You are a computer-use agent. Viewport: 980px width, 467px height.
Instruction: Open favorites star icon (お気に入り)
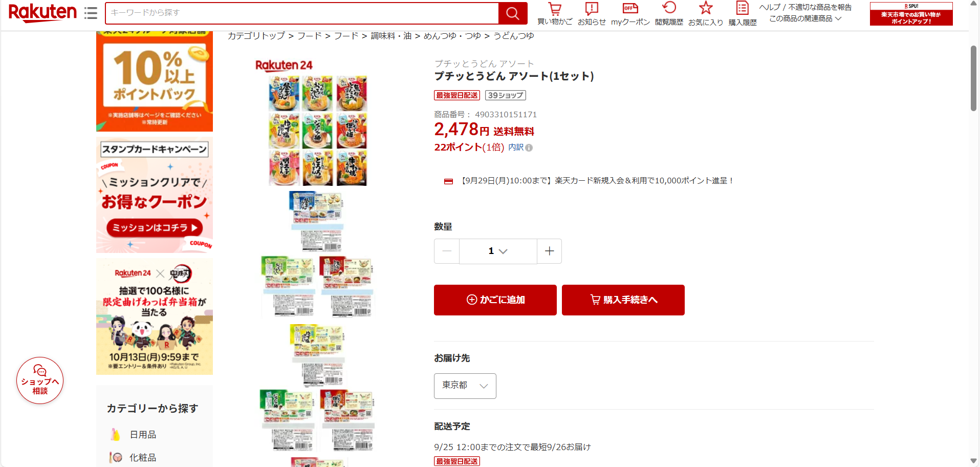pyautogui.click(x=706, y=13)
